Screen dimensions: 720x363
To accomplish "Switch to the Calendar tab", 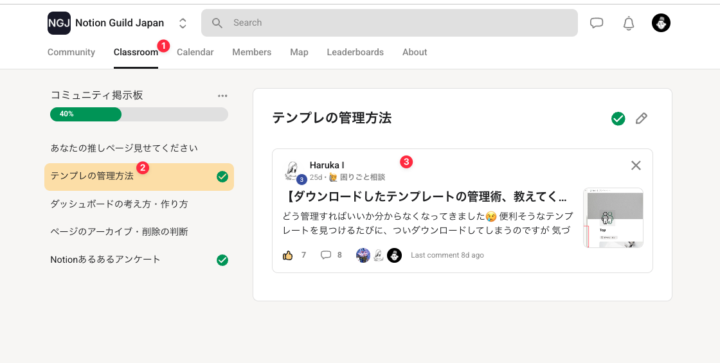I will tap(195, 52).
